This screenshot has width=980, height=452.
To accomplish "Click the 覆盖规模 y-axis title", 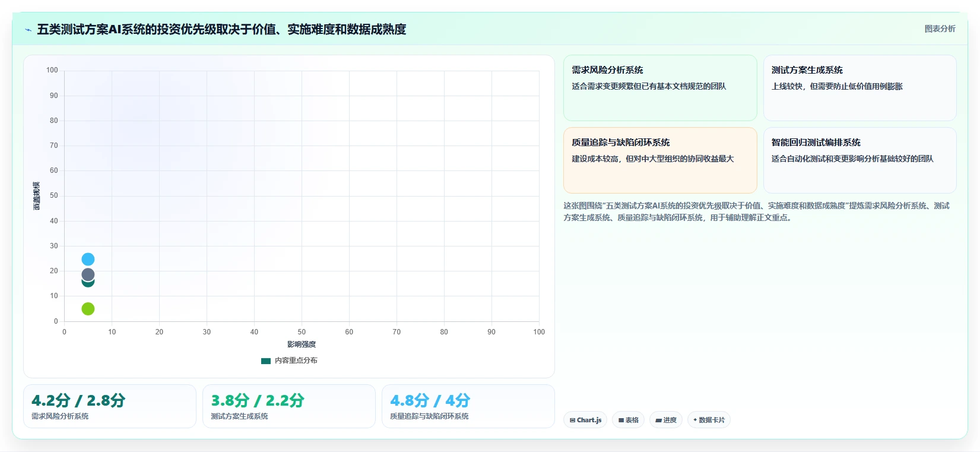I will [37, 196].
